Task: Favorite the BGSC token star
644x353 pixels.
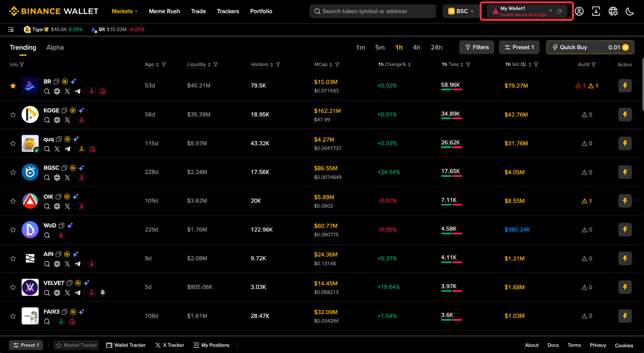Action: coord(13,172)
